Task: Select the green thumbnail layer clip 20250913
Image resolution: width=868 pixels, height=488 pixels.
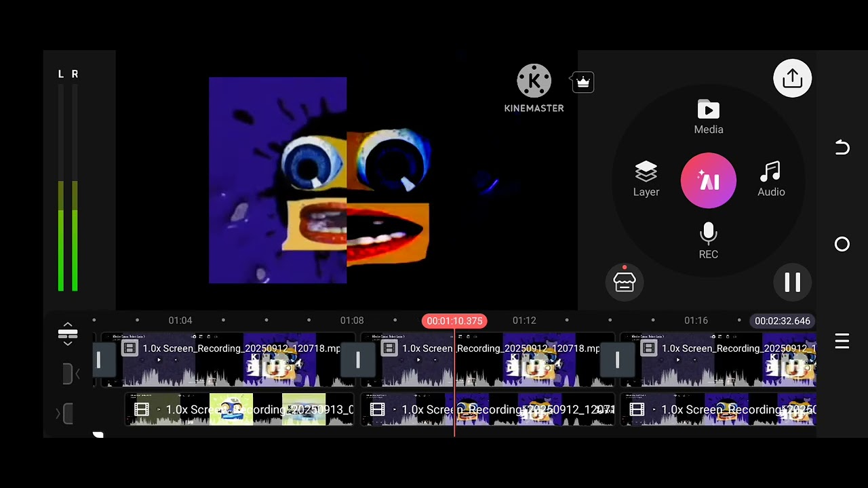Action: tap(239, 409)
